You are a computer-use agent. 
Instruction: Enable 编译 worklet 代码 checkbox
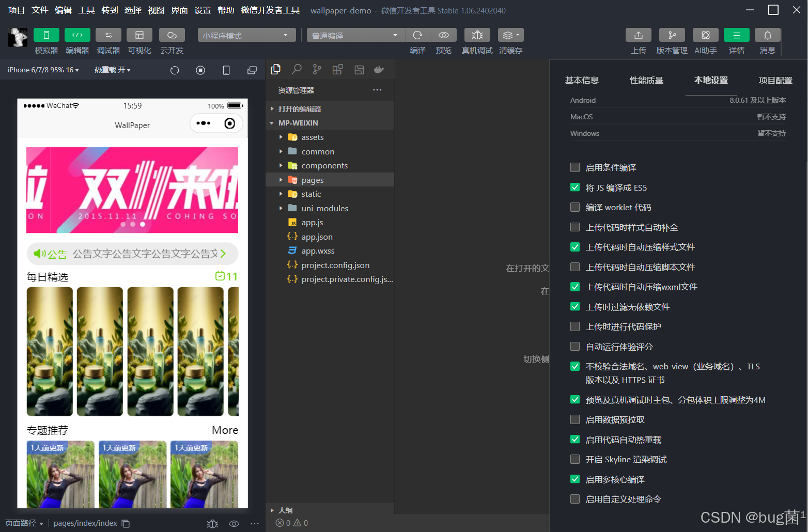[x=575, y=207]
